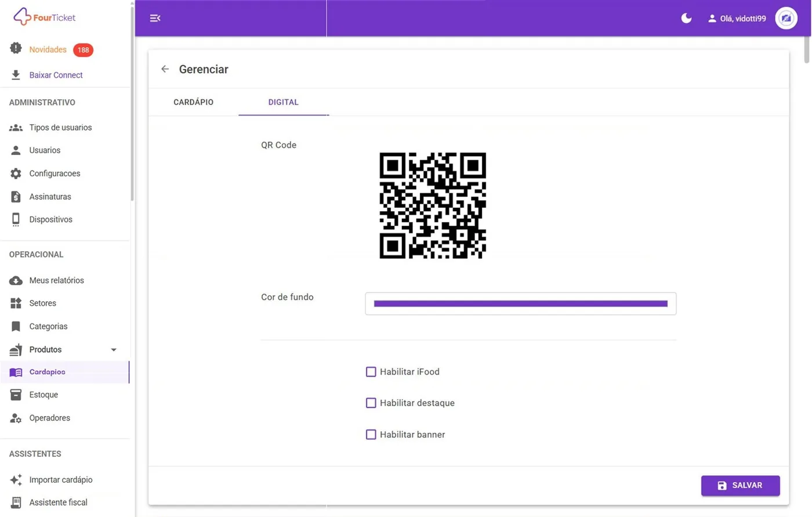The image size is (812, 517).
Task: Click the Estoque box icon
Action: coord(16,395)
